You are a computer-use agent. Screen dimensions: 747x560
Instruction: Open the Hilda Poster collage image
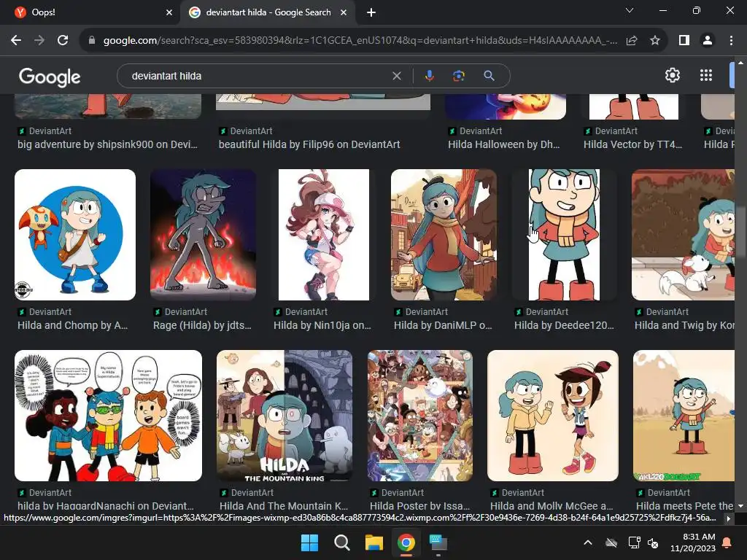(419, 416)
